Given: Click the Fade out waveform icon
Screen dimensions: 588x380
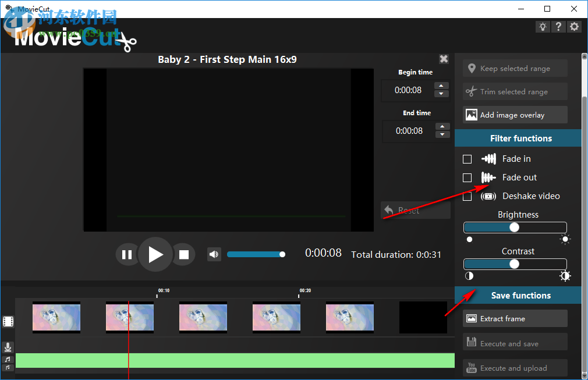Looking at the screenshot, I should (x=488, y=177).
